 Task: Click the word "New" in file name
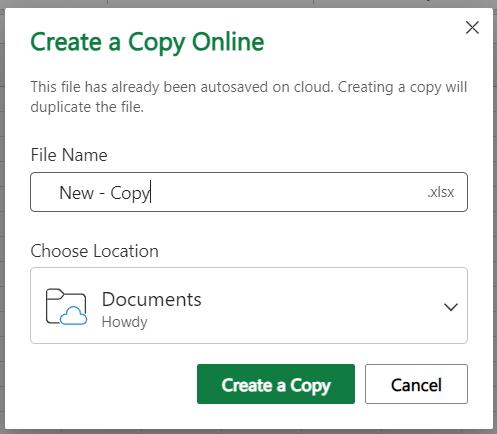77,193
